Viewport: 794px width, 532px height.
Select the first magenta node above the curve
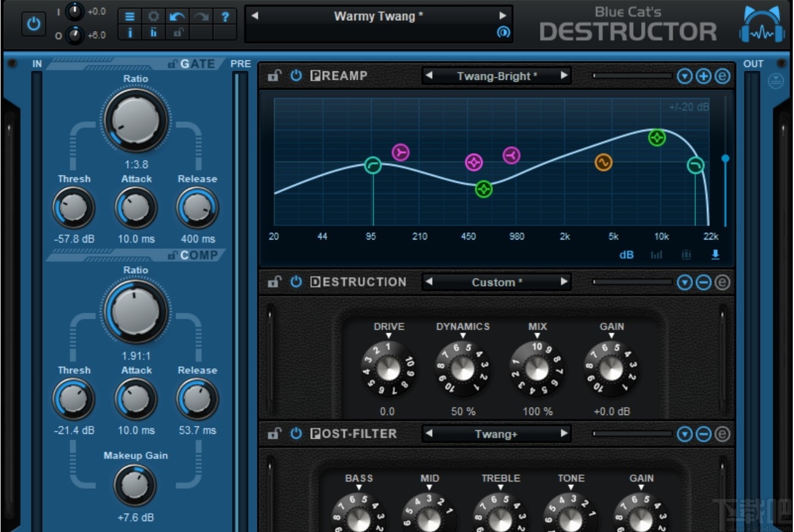(400, 152)
